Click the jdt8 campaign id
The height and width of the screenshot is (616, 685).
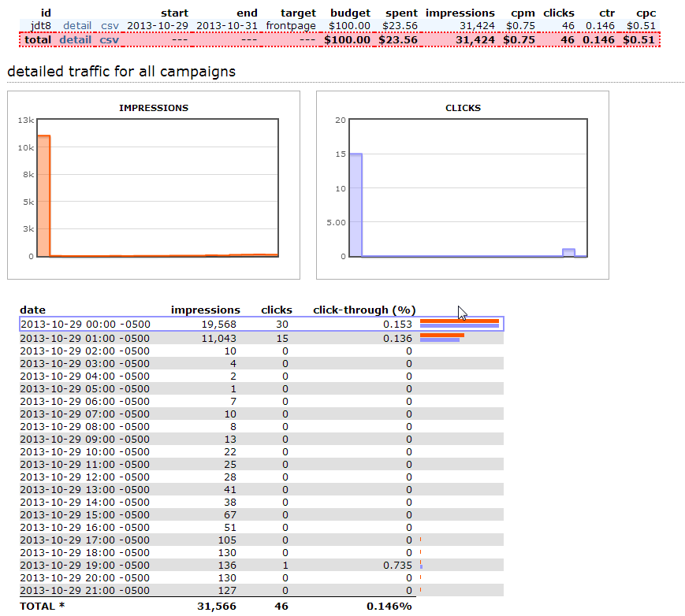tap(41, 25)
